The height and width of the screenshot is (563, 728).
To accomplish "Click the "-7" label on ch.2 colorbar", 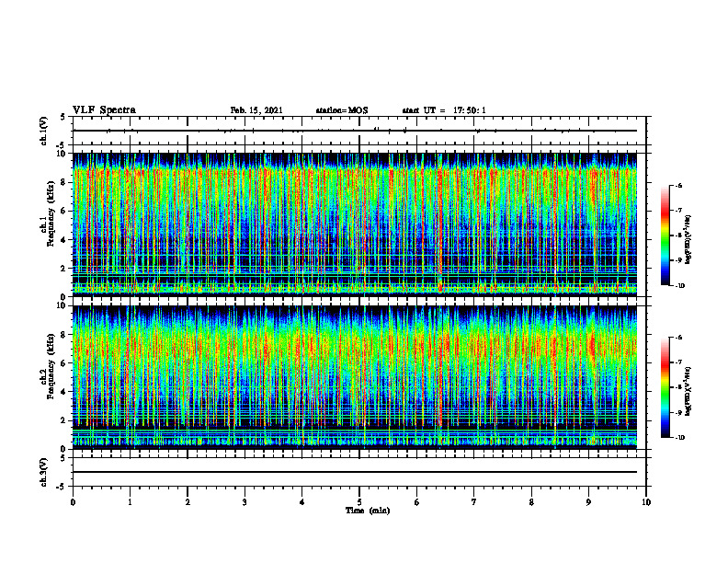I will (678, 362).
